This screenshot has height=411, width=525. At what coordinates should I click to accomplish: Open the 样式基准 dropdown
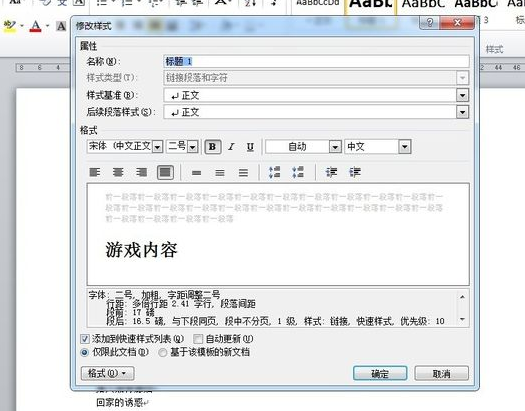[x=462, y=95]
